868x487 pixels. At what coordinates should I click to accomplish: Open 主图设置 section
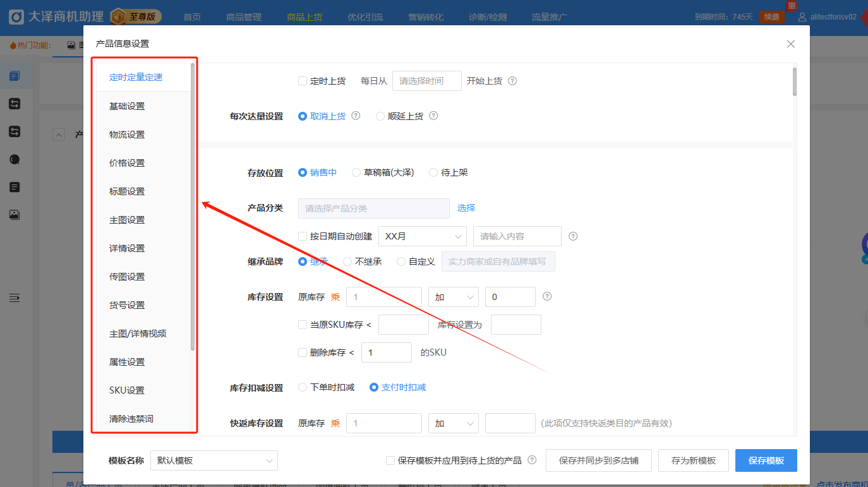pyautogui.click(x=127, y=220)
